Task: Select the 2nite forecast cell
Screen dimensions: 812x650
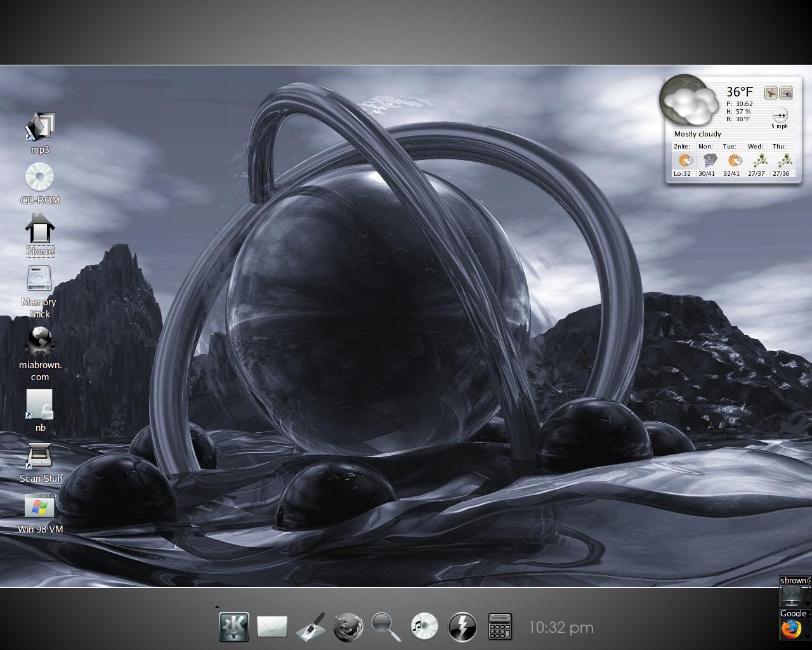Action: [683, 160]
